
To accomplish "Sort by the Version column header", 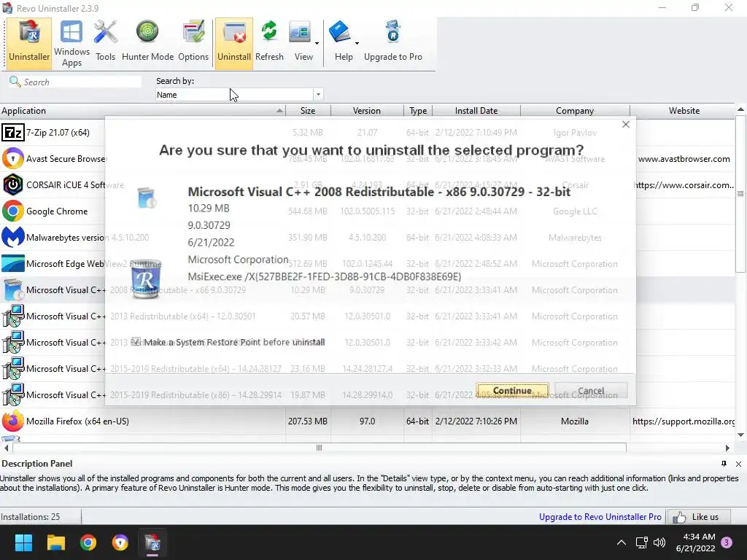I will [x=367, y=111].
